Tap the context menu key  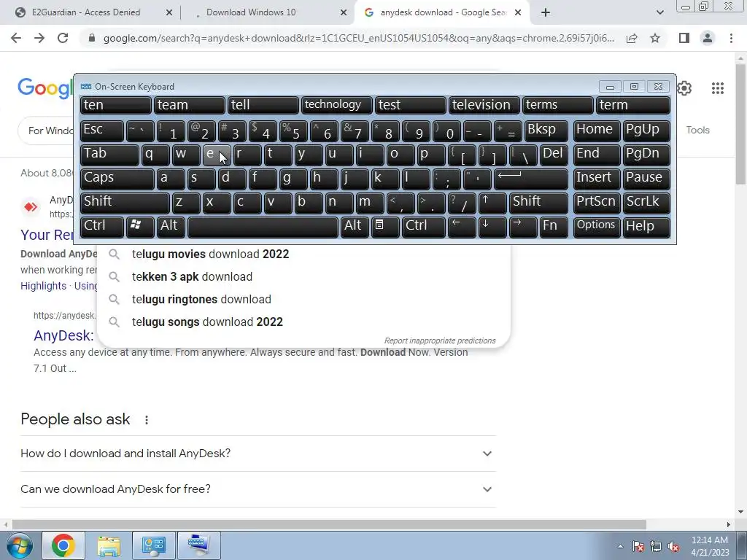(385, 226)
